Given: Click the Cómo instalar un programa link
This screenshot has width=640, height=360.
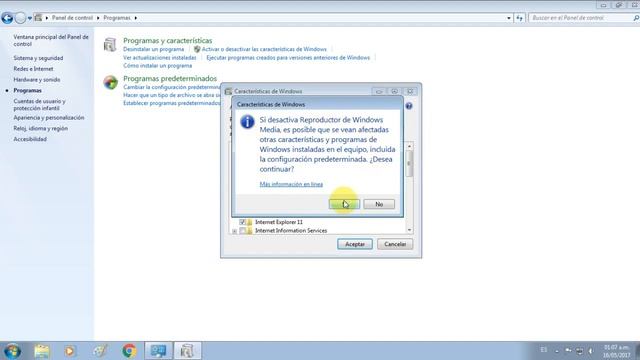Looking at the screenshot, I should click(x=158, y=66).
